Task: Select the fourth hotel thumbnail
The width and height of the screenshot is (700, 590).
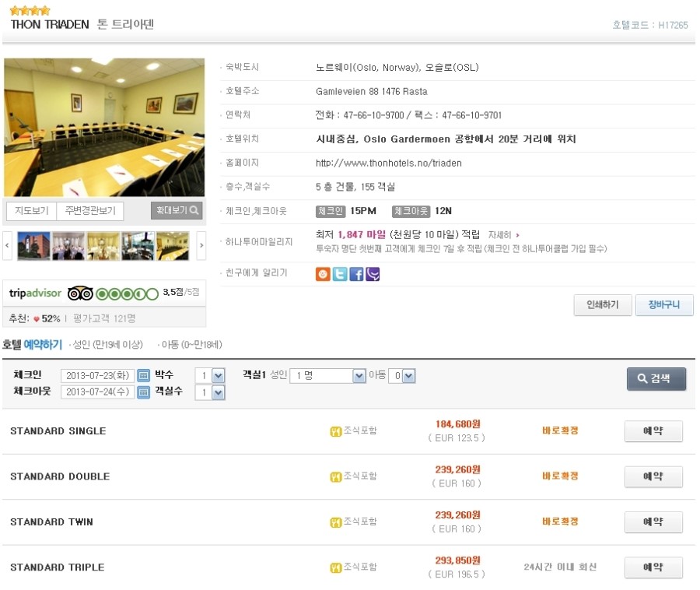Action: 138,246
